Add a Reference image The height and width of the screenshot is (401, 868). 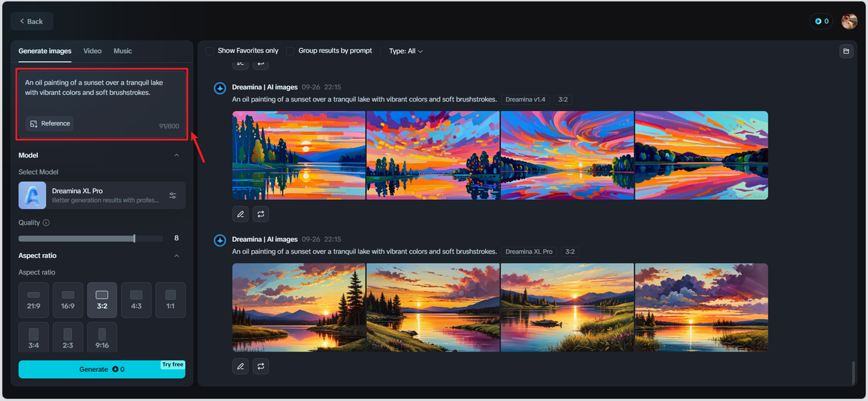(x=50, y=123)
